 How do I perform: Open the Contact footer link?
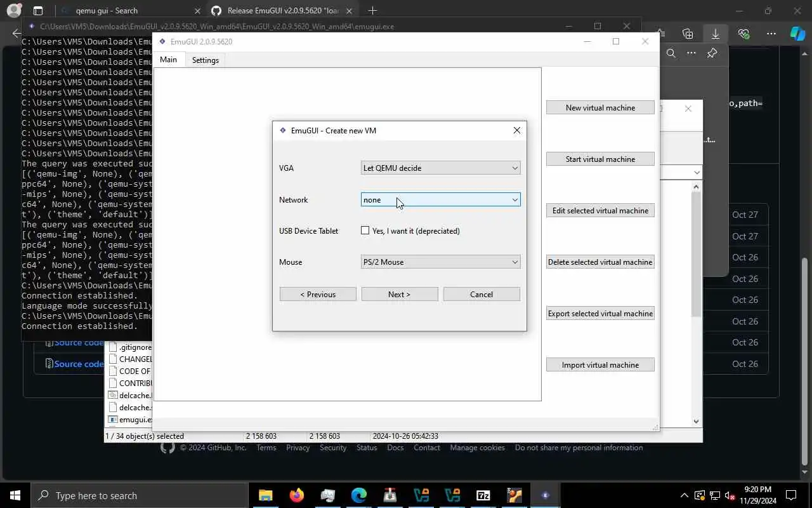tap(427, 448)
